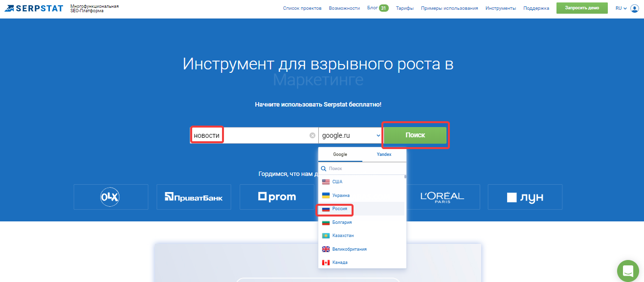Open the Блог menu item

(372, 8)
